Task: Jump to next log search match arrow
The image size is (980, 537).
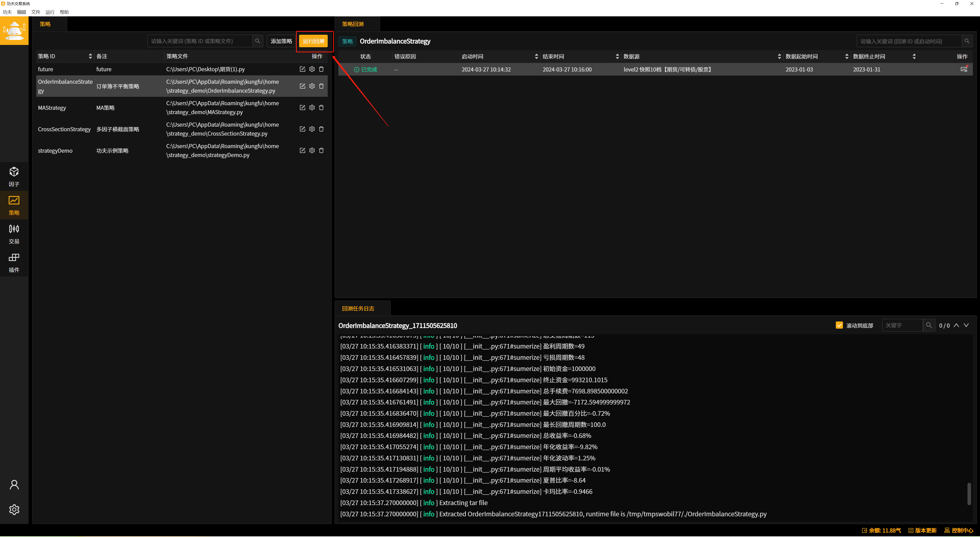Action: (x=966, y=325)
